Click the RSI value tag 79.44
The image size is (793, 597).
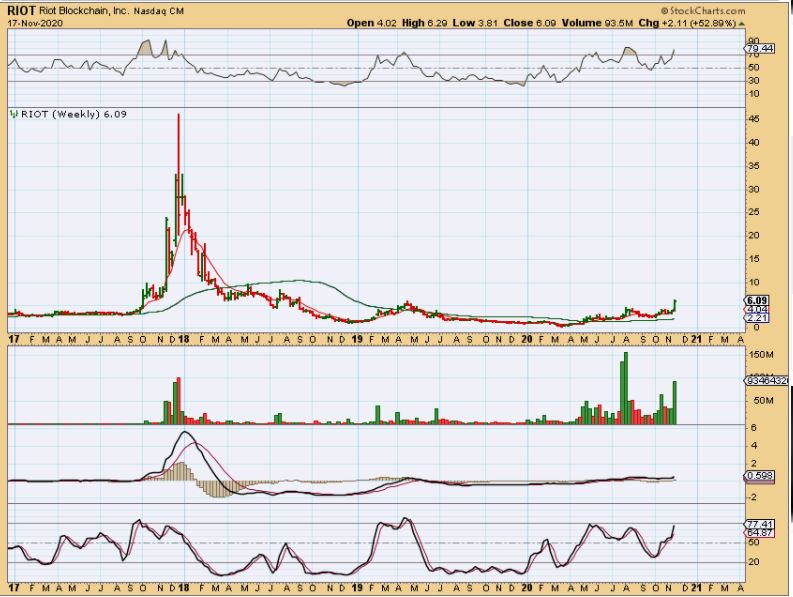[760, 49]
